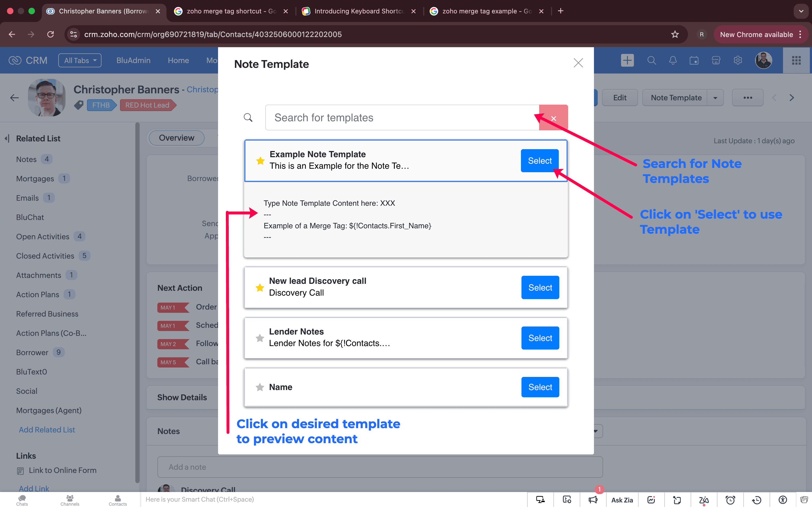This screenshot has width=812, height=507.
Task: Click the bell notifications icon
Action: coord(673,60)
